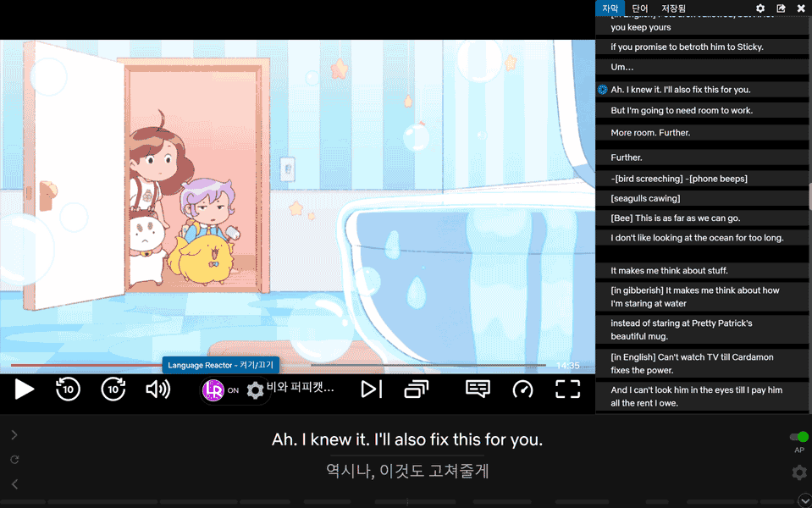Mute audio with the volume icon
The image size is (812, 508).
[158, 389]
